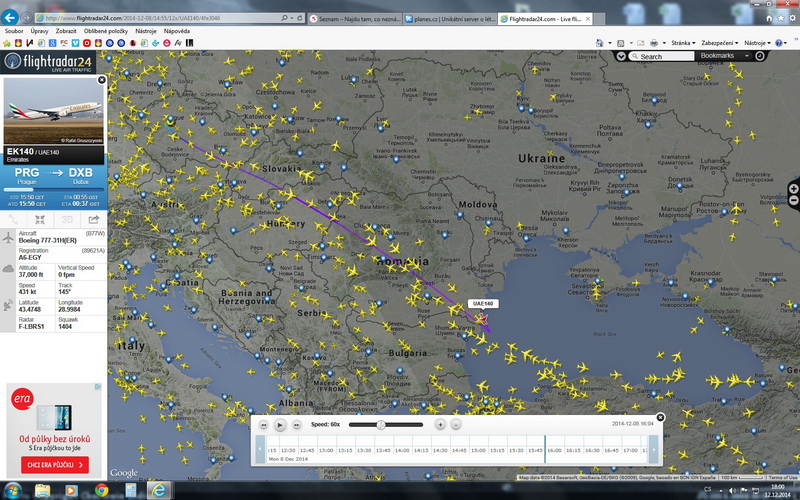Click the rewind playback button
Viewport: 800px width, 500px height.
(x=264, y=425)
